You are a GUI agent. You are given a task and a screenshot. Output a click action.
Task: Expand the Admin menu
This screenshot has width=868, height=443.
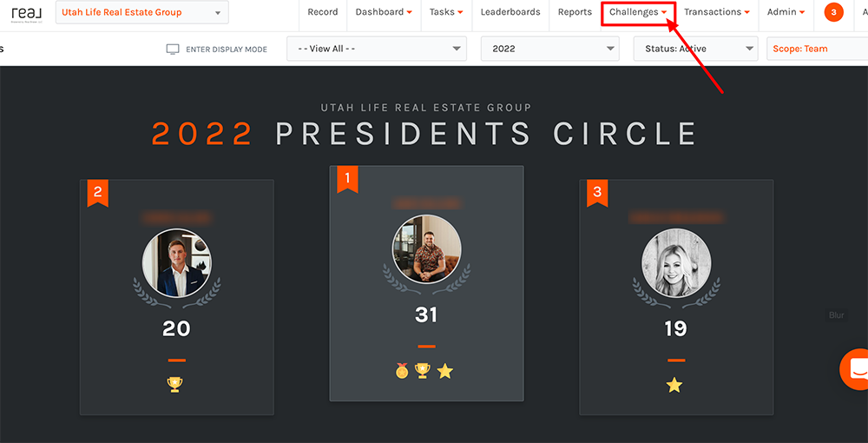[x=786, y=12]
